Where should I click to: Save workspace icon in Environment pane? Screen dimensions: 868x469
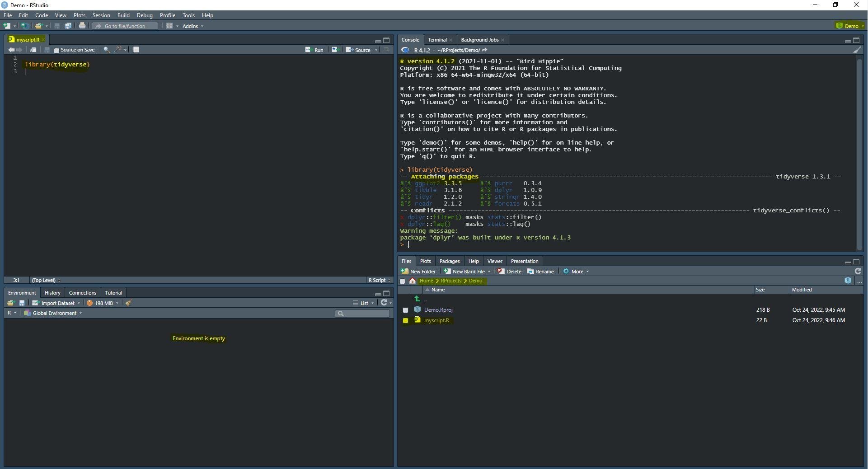click(x=22, y=303)
